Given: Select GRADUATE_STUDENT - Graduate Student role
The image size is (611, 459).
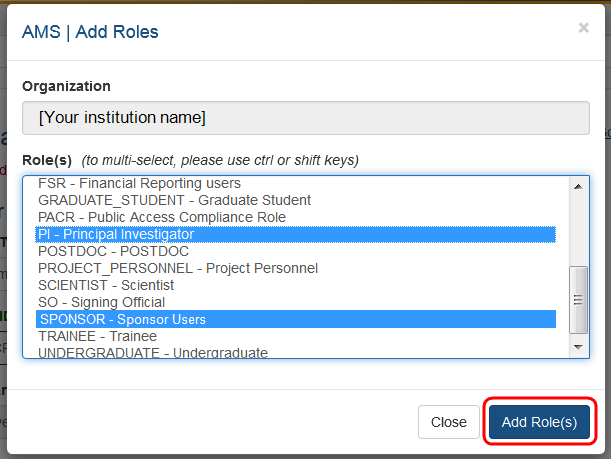Looking at the screenshot, I should tap(174, 200).
